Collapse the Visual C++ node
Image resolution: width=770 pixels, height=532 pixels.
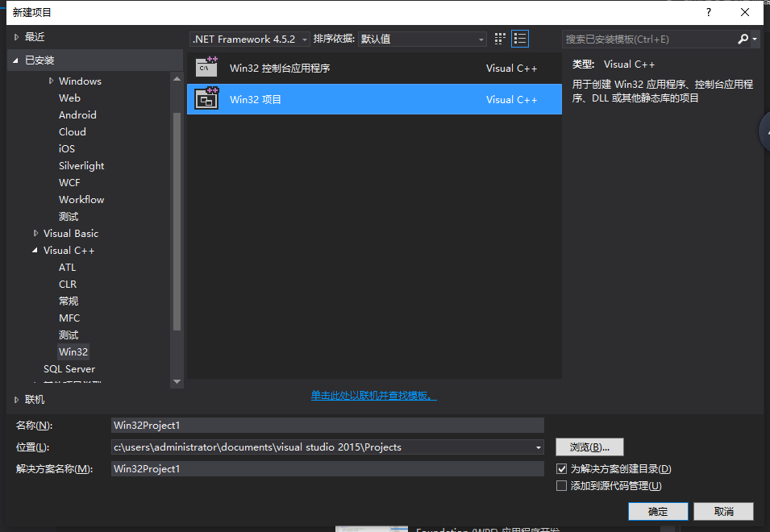point(35,251)
